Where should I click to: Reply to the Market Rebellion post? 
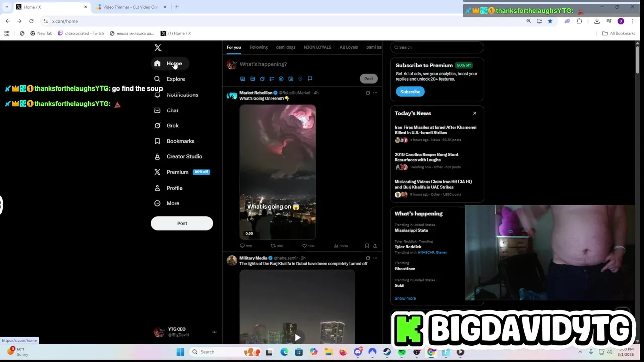246,246
